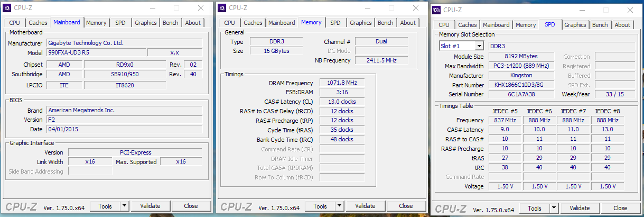
Task: Click the JEDEC #5 frequency 837 MHz cell
Action: pyautogui.click(x=506, y=120)
